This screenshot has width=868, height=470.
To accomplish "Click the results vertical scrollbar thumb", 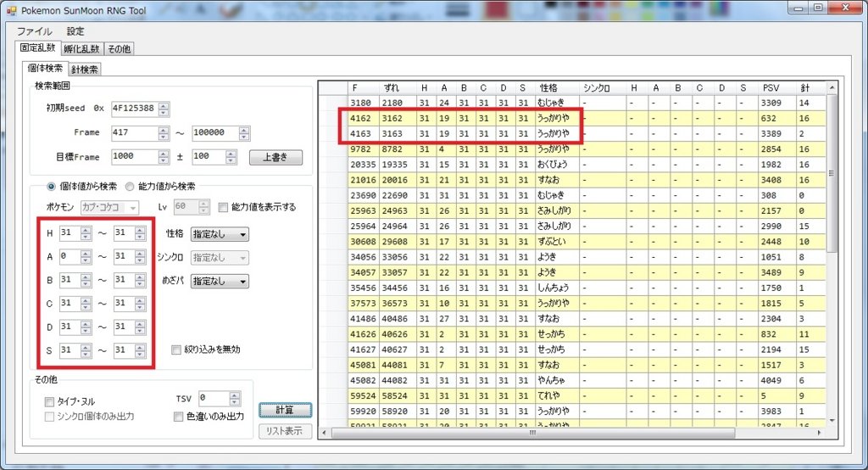I will point(831,173).
